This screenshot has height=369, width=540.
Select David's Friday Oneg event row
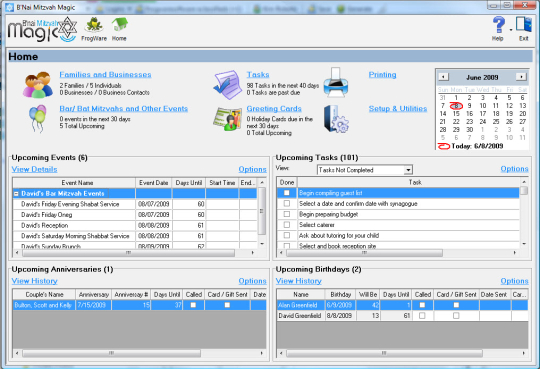(135, 215)
